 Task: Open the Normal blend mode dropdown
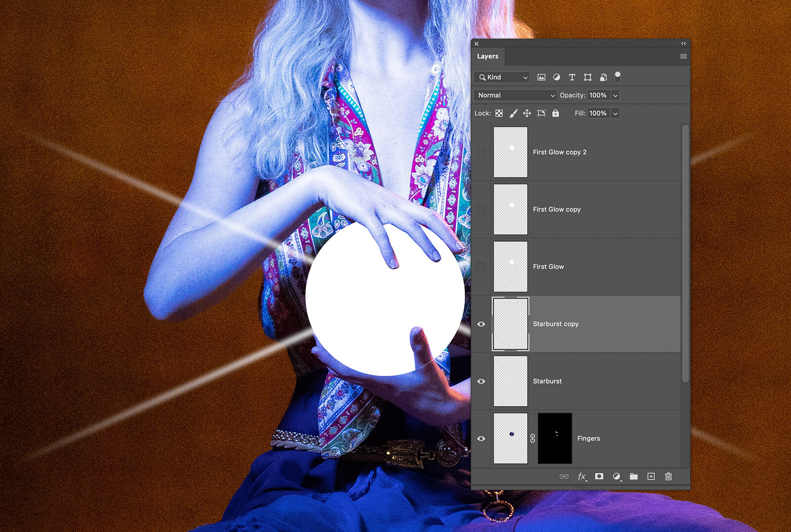(516, 95)
